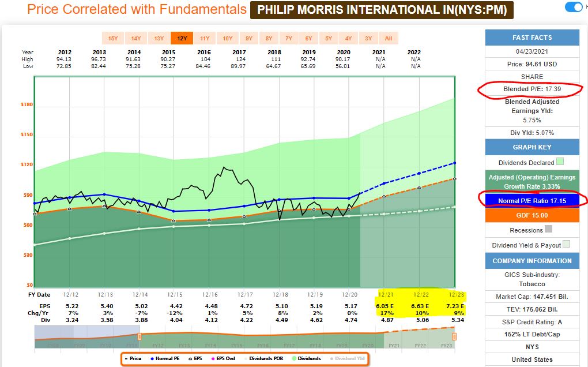588x367 pixels.
Task: Select the 5Y time range tab
Action: (x=329, y=38)
